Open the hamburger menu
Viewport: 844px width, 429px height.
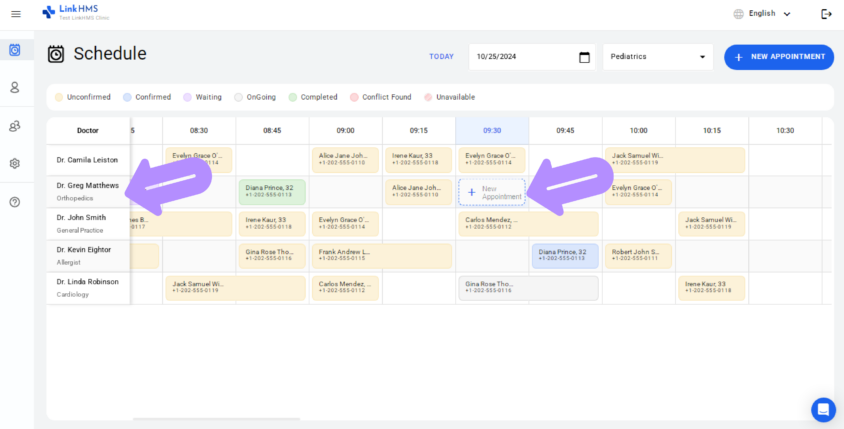pos(15,14)
